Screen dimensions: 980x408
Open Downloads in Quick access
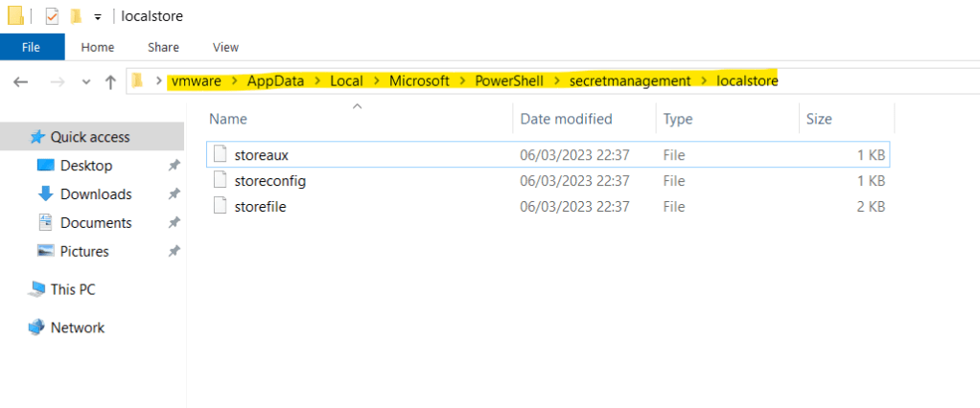coord(95,193)
